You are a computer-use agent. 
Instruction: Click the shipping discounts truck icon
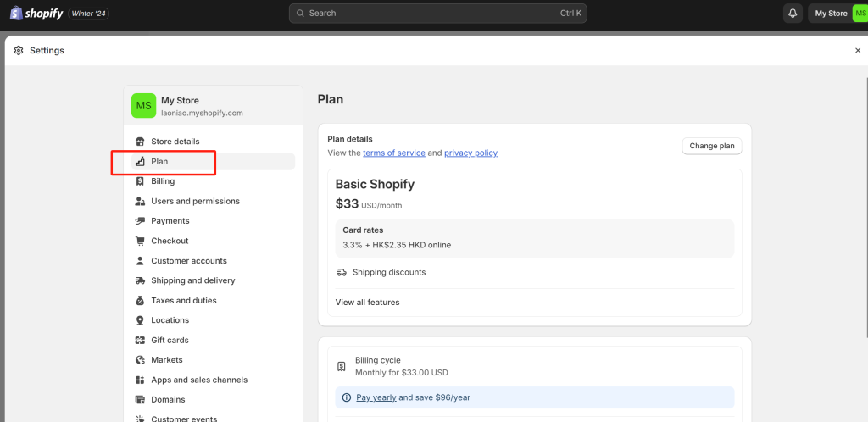[342, 272]
